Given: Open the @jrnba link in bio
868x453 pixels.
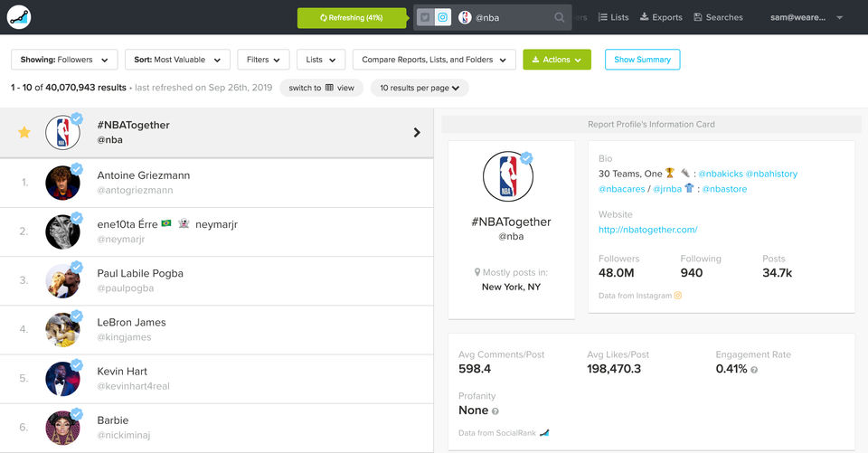Looking at the screenshot, I should tap(667, 189).
